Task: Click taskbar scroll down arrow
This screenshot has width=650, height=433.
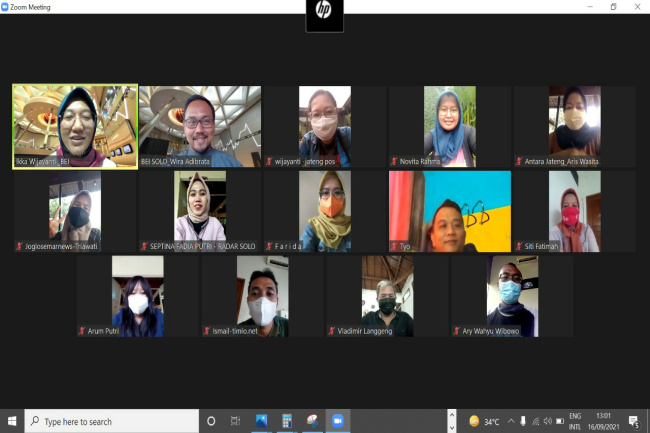Action: (452, 428)
